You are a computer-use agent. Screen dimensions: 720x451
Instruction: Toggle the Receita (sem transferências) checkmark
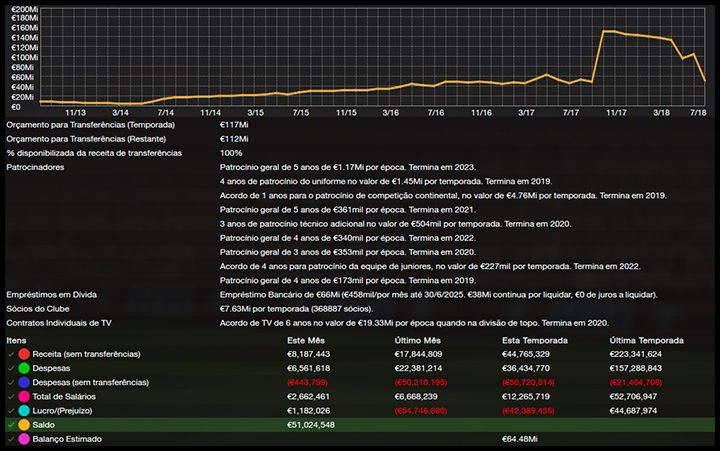coord(10,354)
